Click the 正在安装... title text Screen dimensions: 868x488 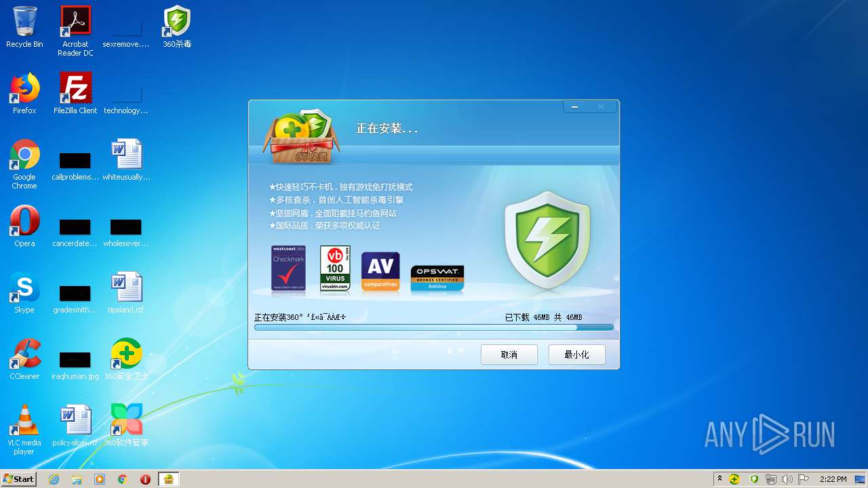(387, 129)
